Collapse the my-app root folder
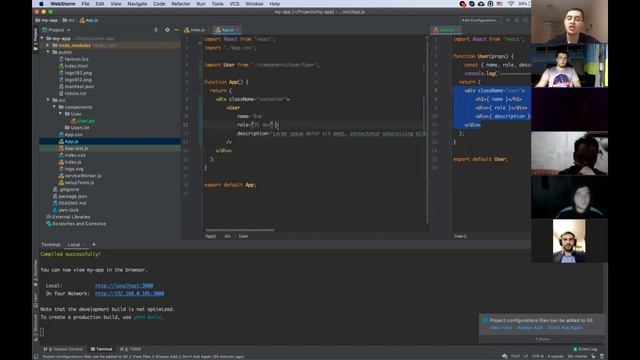The height and width of the screenshot is (360, 640). [x=42, y=38]
